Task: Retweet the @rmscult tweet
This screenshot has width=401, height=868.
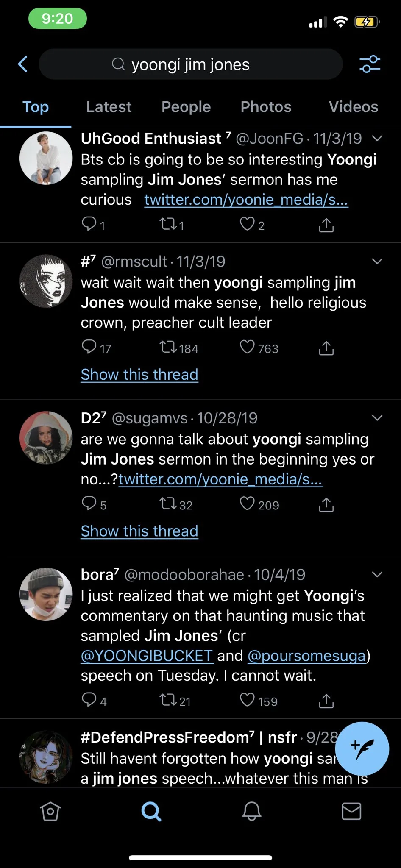Action: (x=168, y=348)
